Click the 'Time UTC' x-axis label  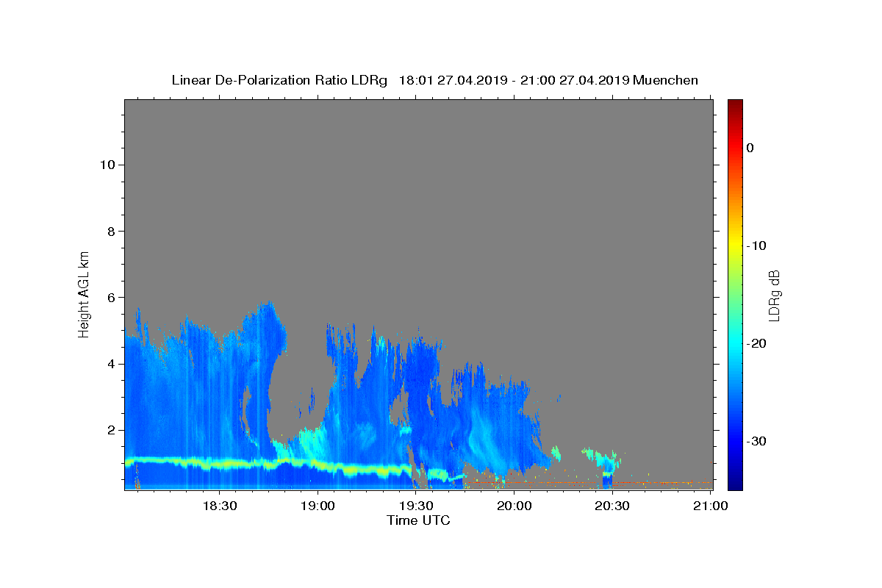(418, 520)
